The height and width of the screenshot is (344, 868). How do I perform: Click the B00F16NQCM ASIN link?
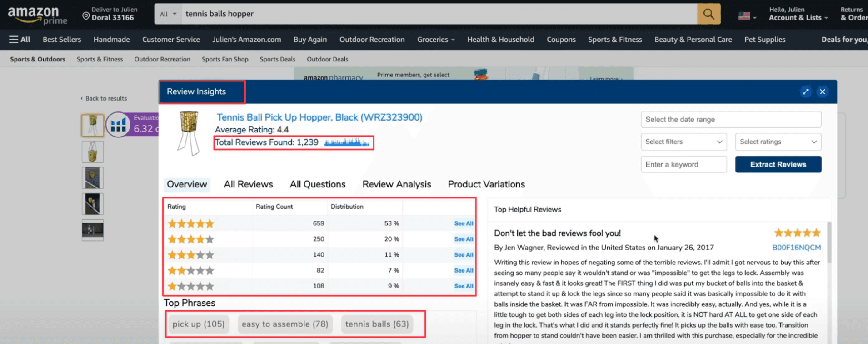tap(797, 248)
